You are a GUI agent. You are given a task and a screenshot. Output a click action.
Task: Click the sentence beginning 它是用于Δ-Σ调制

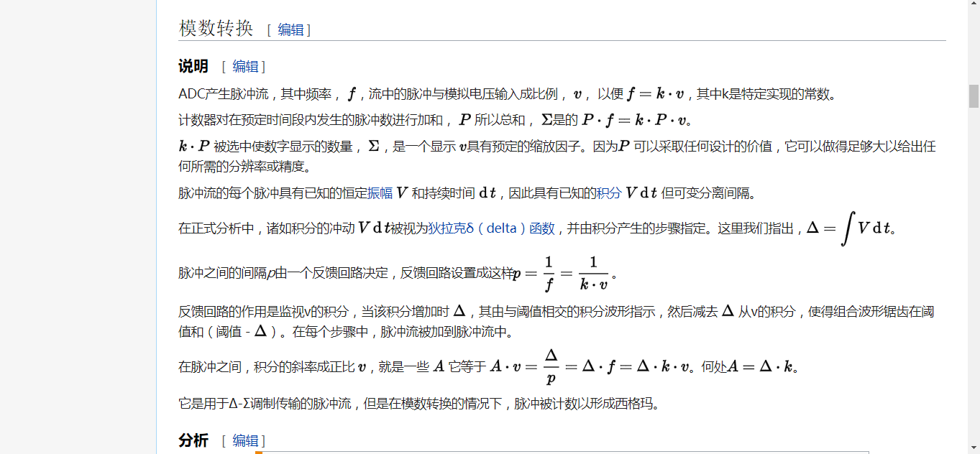(418, 404)
